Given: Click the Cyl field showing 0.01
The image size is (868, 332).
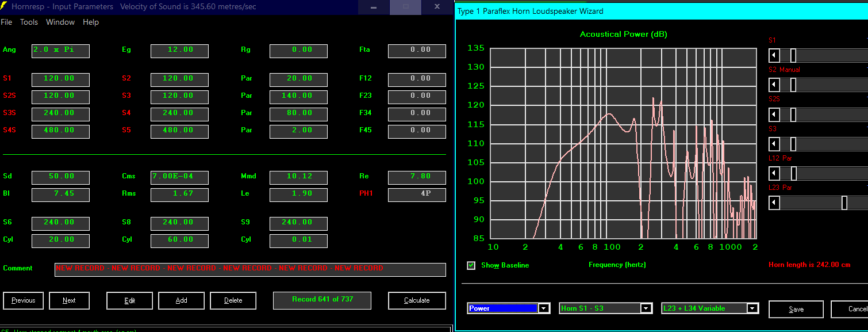Looking at the screenshot, I should click(x=298, y=241).
